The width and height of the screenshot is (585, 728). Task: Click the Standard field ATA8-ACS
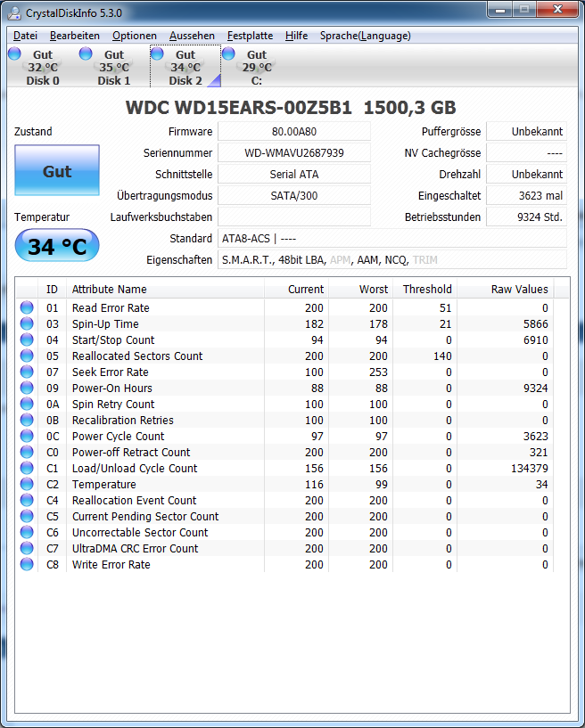tap(392, 238)
